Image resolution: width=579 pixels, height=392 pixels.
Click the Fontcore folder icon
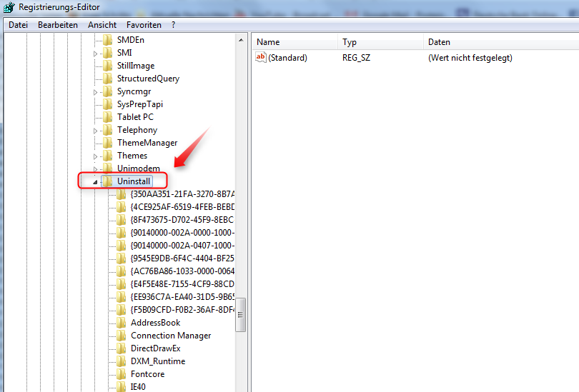[121, 374]
